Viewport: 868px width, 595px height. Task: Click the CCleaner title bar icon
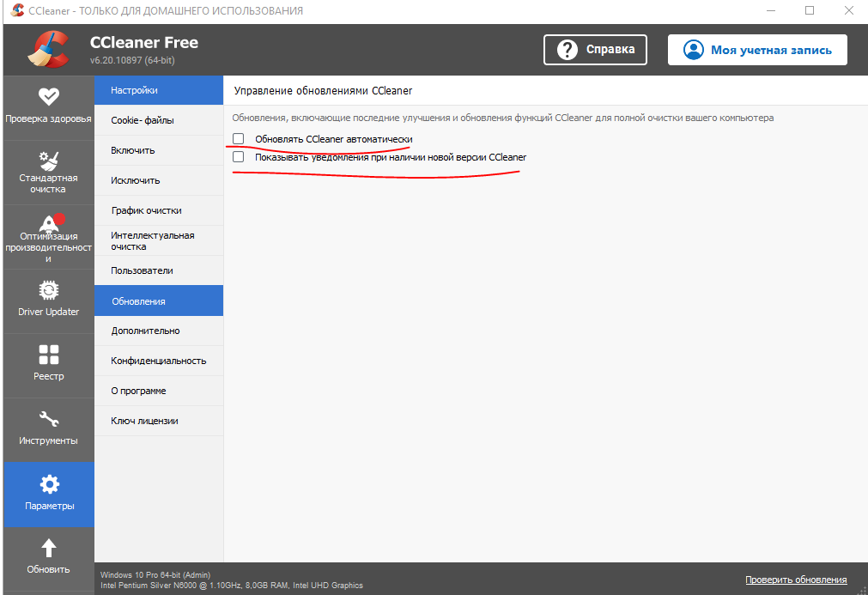click(x=17, y=10)
